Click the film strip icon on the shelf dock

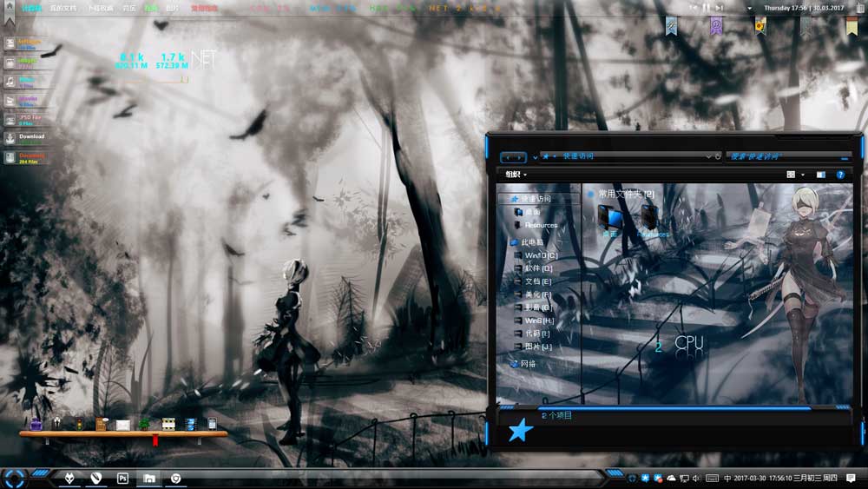pos(168,425)
